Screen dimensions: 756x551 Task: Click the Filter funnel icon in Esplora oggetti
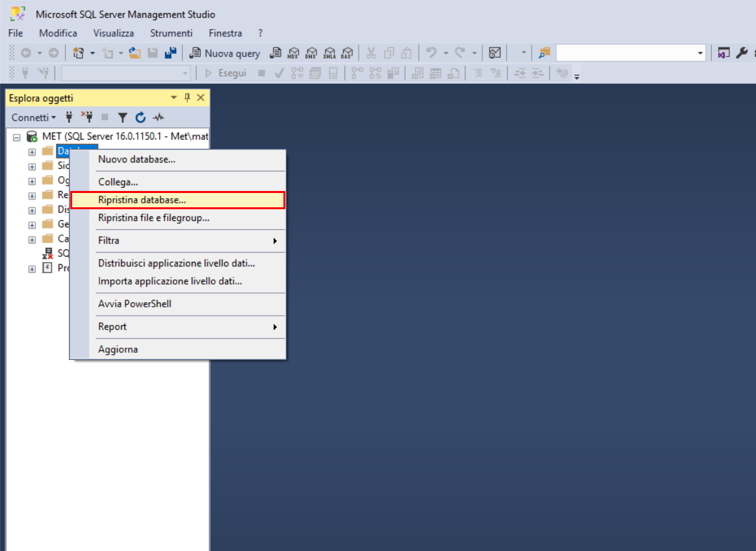coord(122,117)
